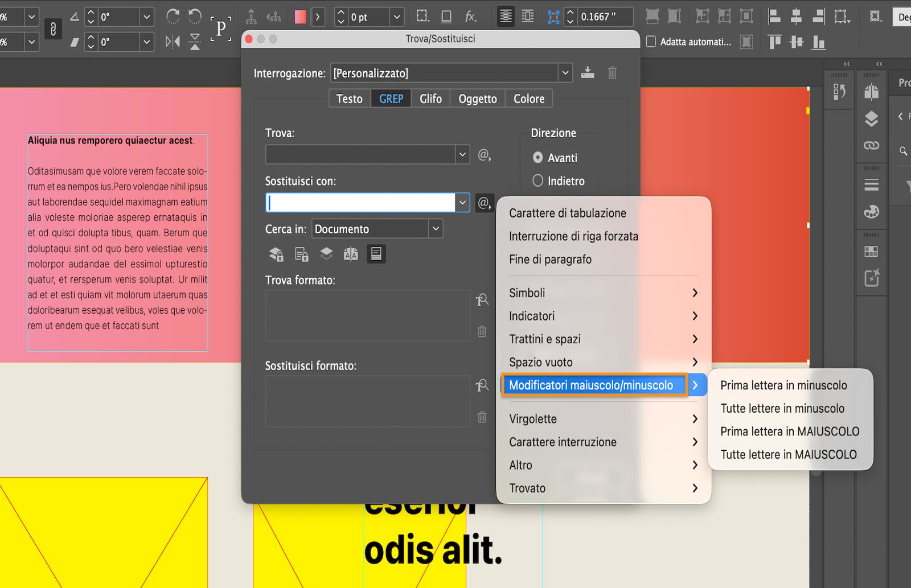
Task: Switch to the GREP tab
Action: pos(391,98)
